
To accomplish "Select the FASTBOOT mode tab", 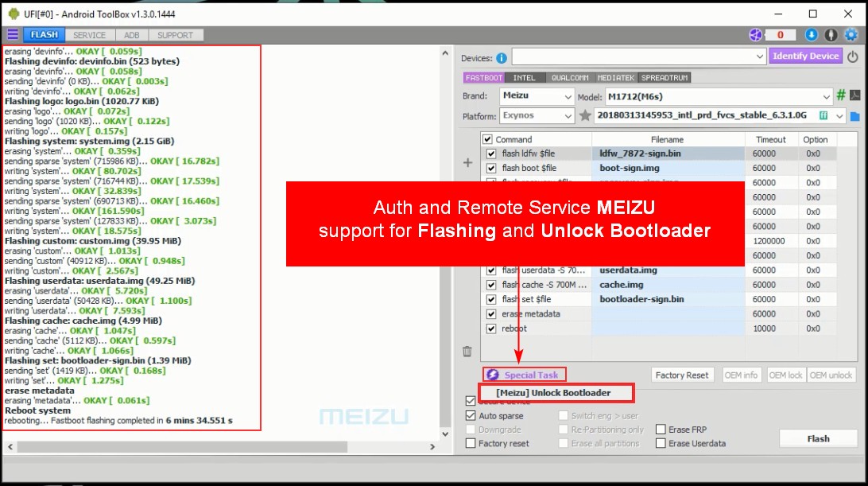I will click(484, 78).
